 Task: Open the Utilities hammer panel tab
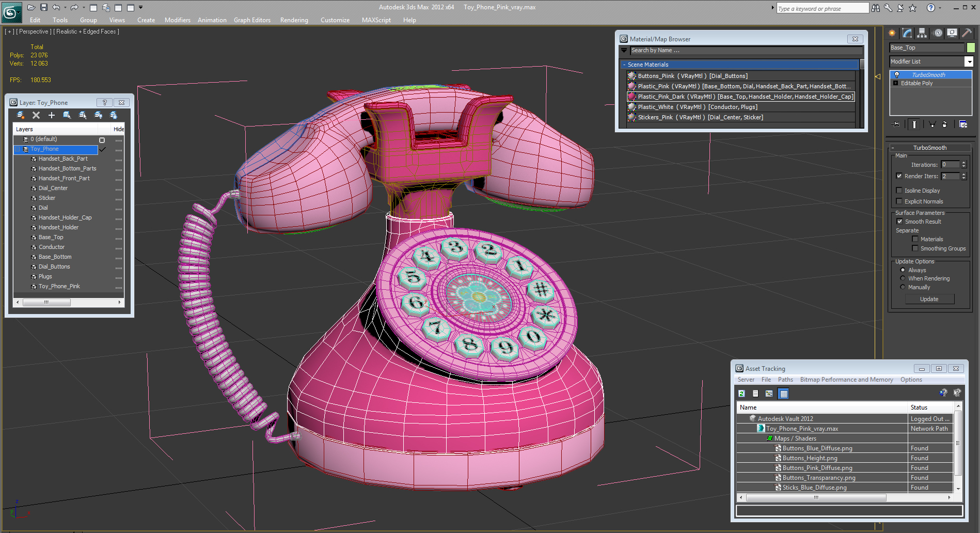point(967,33)
